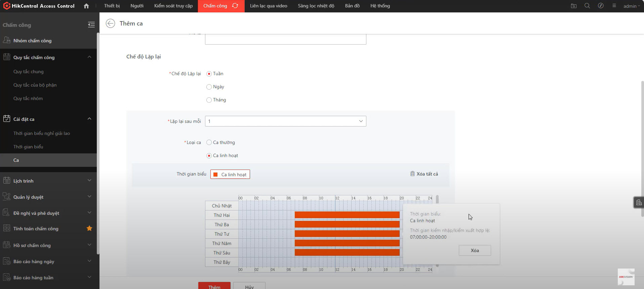Click the trash icon for Xóa tất cả
Screen dimensions: 644x289
tap(412, 174)
